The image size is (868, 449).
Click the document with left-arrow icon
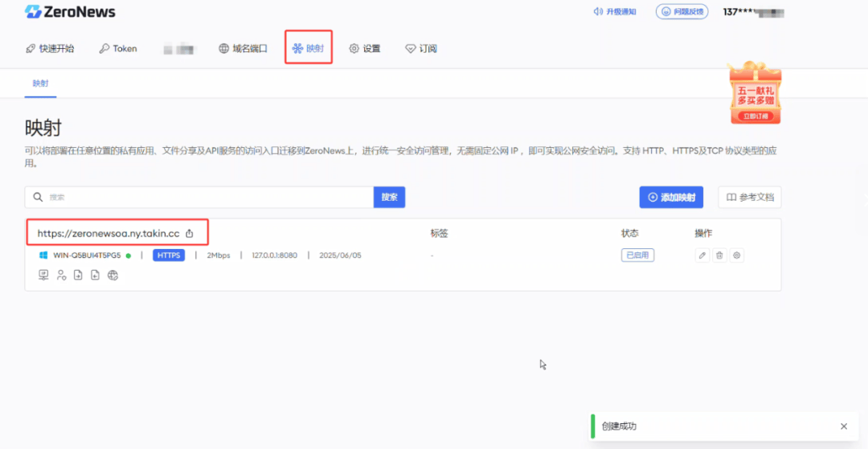95,275
